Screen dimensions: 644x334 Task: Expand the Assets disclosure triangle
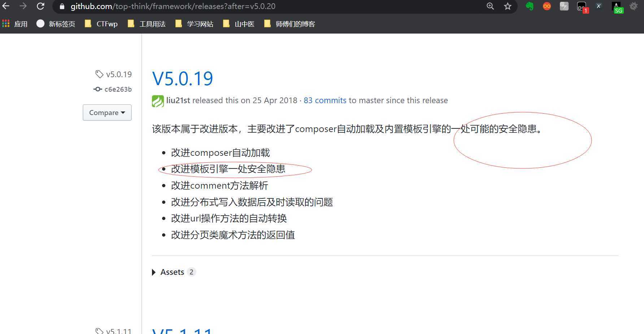154,272
